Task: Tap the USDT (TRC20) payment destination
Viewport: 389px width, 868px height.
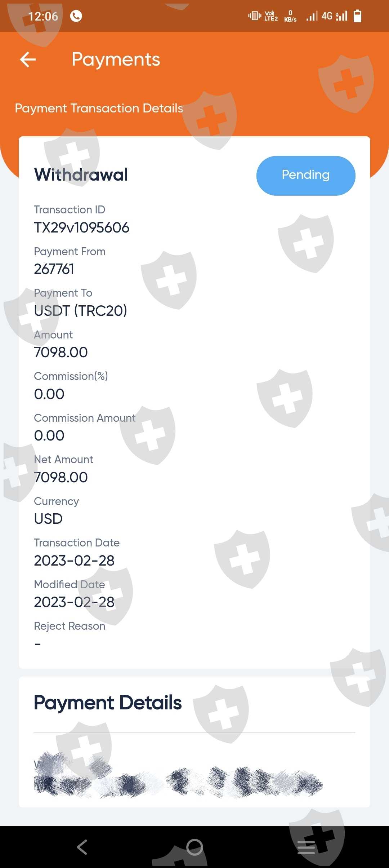Action: (80, 311)
